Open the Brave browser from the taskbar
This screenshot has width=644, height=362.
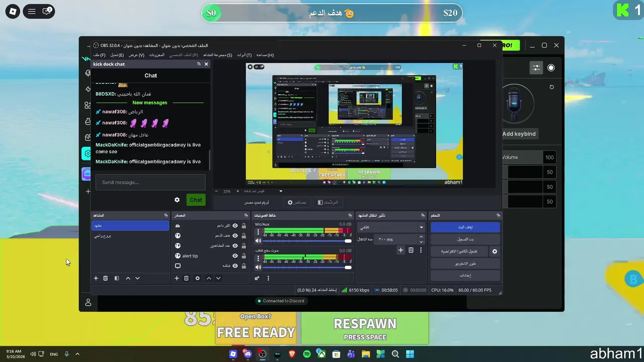(292, 354)
